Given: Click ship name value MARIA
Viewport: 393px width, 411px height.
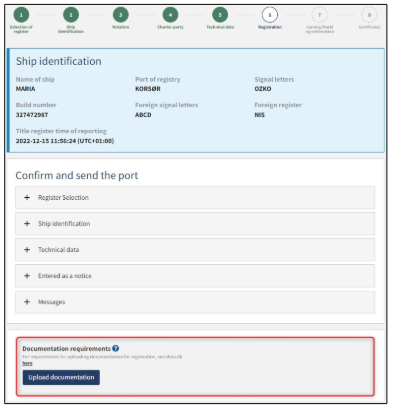Looking at the screenshot, I should coord(25,89).
